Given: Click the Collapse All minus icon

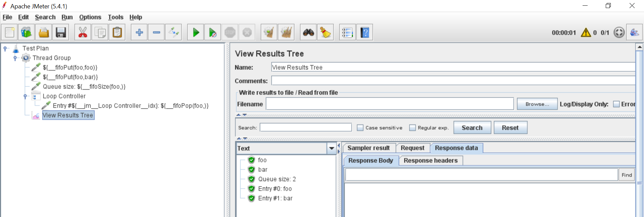Looking at the screenshot, I should tap(156, 33).
